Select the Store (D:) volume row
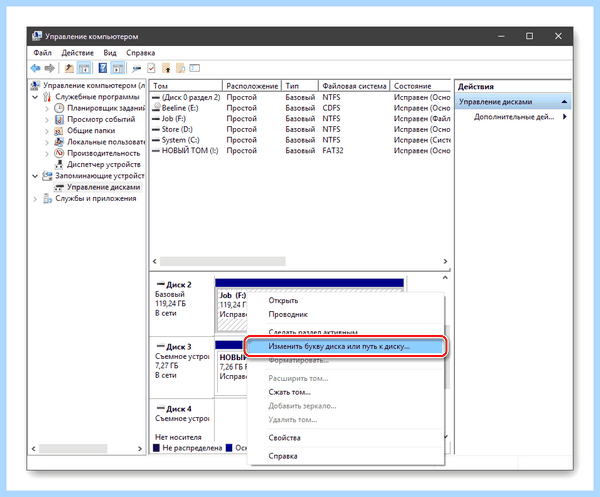The height and width of the screenshot is (497, 600). pos(300,129)
